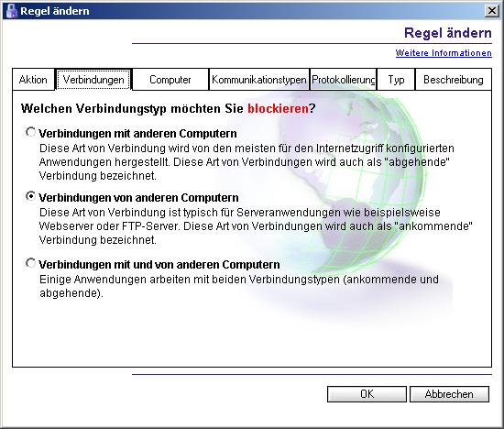The width and height of the screenshot is (504, 429).
Task: Cancel changes with the Abbrechen button
Action: 449,394
